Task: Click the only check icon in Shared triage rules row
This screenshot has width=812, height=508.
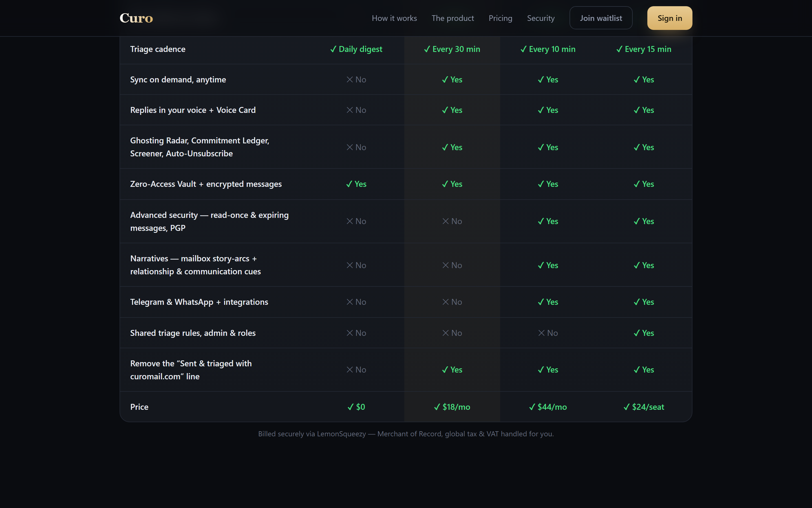Action: pos(637,333)
